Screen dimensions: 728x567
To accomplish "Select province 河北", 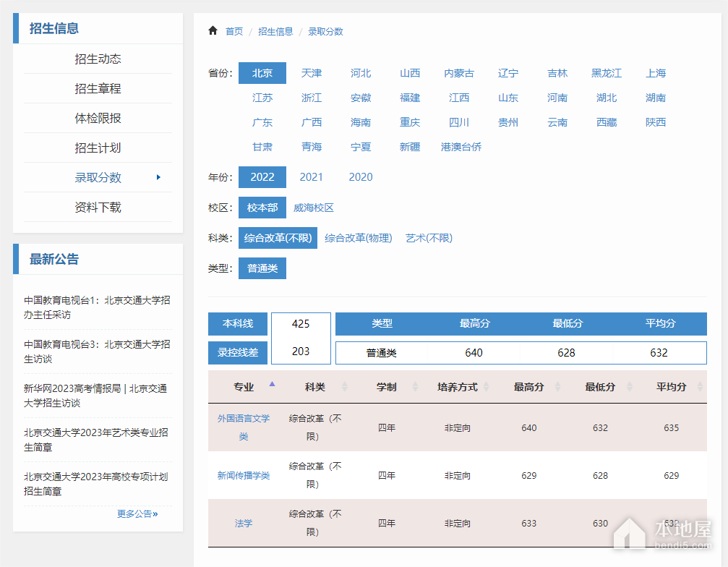I will coord(361,73).
